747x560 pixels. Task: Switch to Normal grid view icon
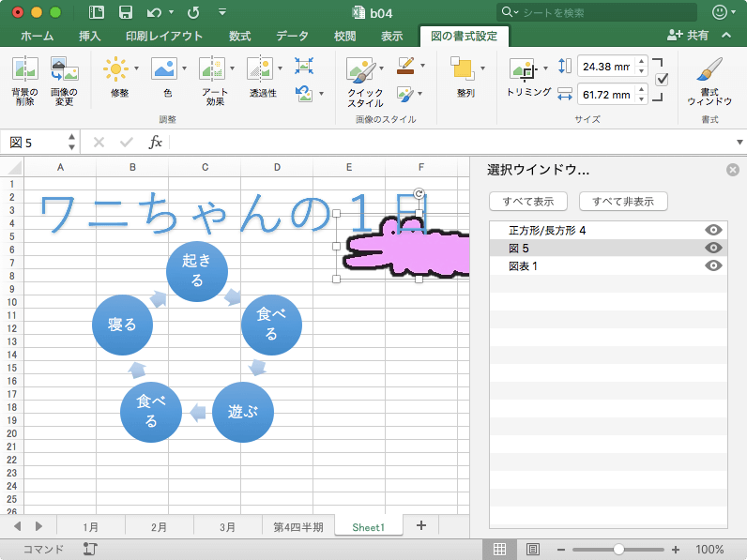(x=500, y=549)
